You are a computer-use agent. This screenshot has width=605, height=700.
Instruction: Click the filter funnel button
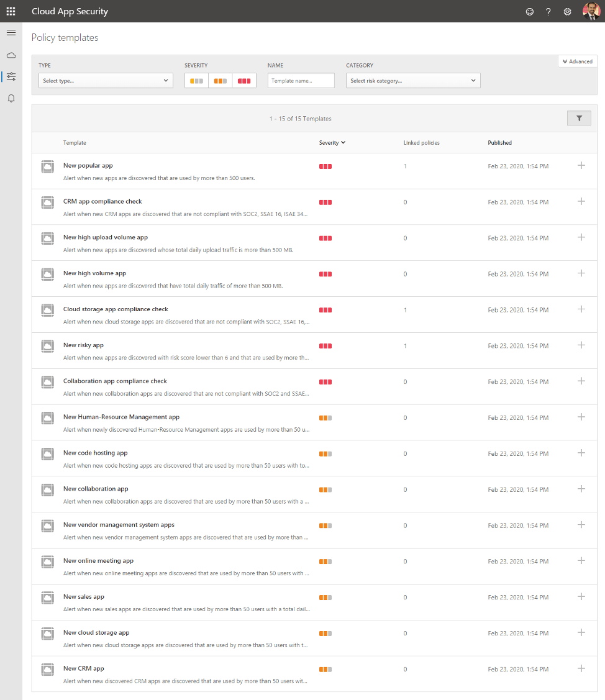click(x=579, y=118)
